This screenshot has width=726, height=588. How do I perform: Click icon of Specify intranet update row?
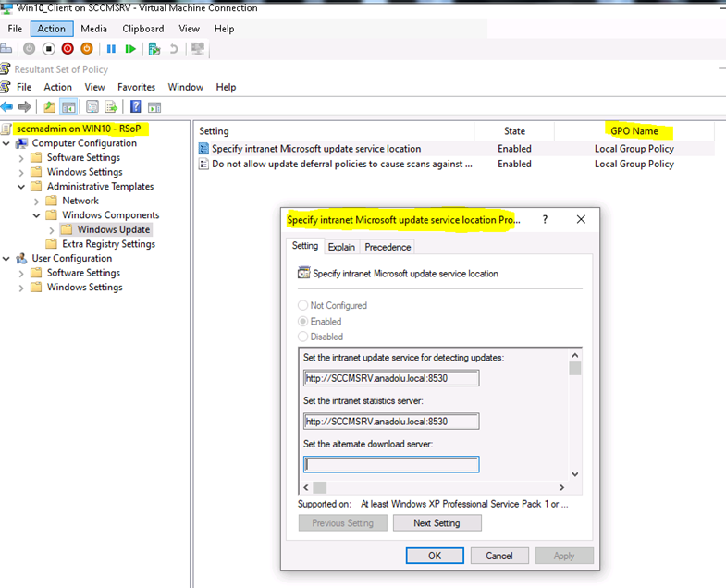click(203, 149)
